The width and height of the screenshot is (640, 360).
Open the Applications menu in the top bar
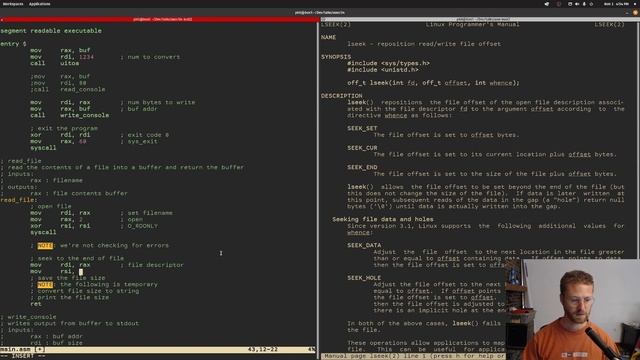click(40, 4)
